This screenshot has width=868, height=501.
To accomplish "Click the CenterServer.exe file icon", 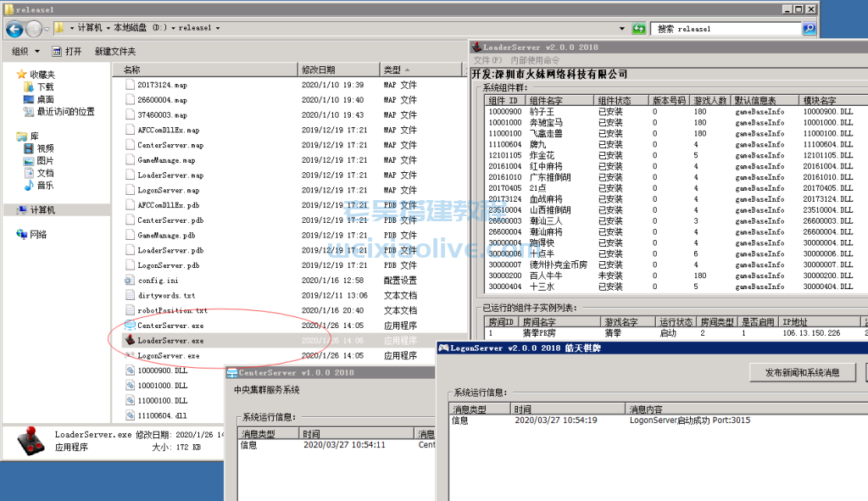I will (130, 326).
